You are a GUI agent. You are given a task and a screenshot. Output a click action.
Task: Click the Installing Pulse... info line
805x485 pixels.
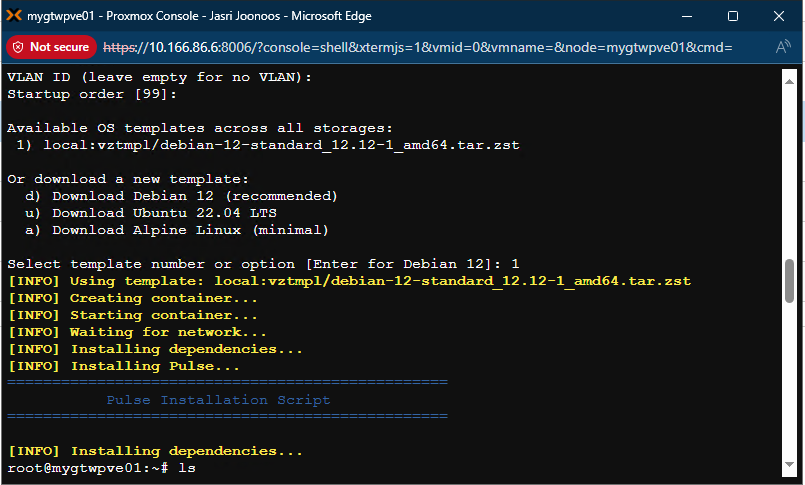[125, 366]
